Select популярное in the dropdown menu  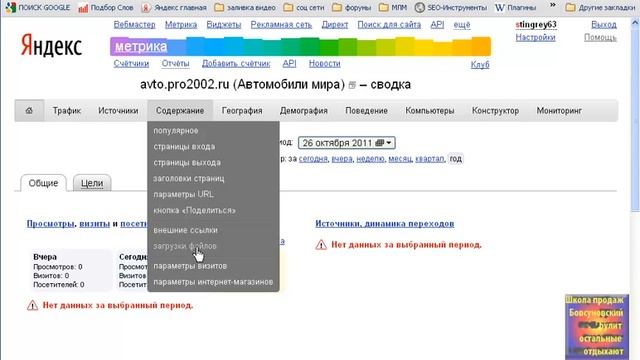176,131
